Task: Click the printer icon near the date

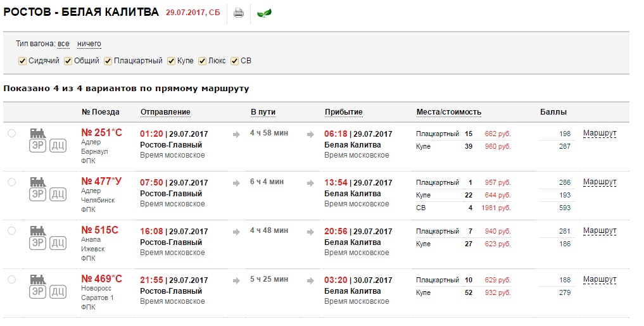Action: pyautogui.click(x=239, y=13)
